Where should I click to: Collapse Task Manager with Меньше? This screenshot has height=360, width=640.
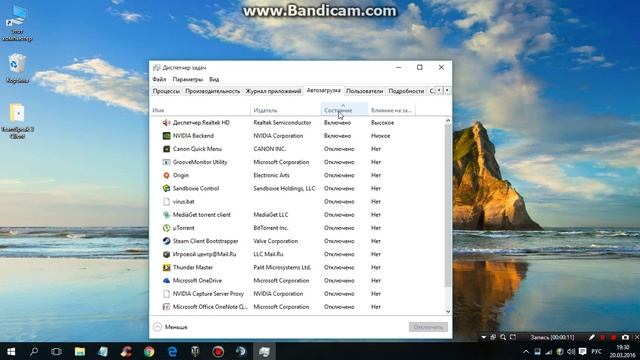[170, 327]
